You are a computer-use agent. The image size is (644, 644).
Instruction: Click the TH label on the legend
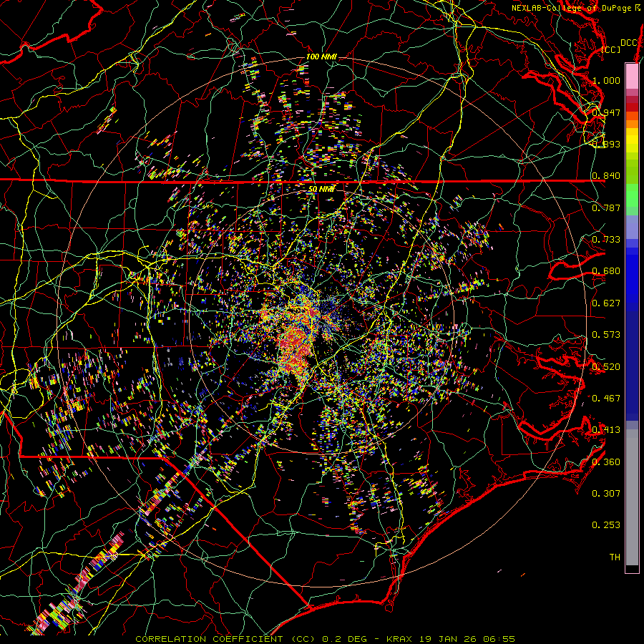[615, 557]
